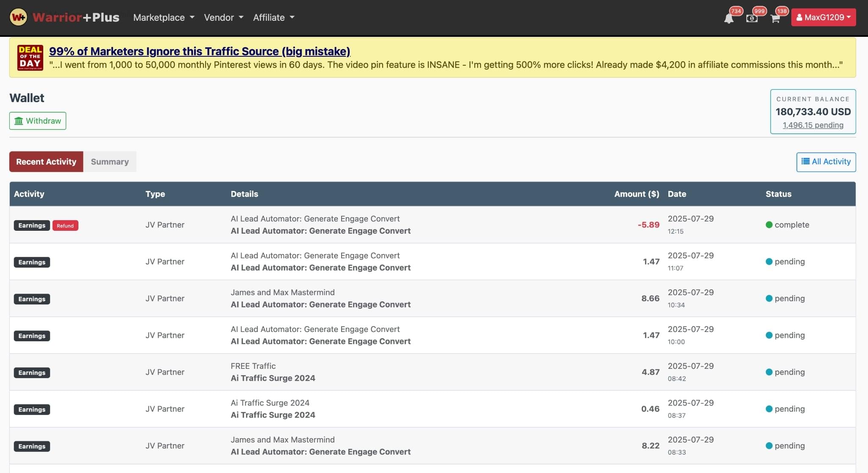Click the Date column header
Viewport: 868px width, 473px height.
pos(677,194)
